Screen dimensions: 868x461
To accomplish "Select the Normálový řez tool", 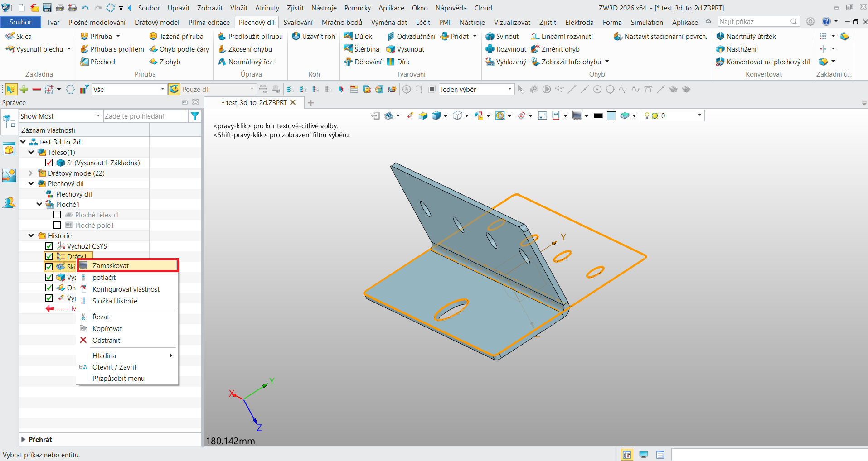I will click(x=245, y=62).
